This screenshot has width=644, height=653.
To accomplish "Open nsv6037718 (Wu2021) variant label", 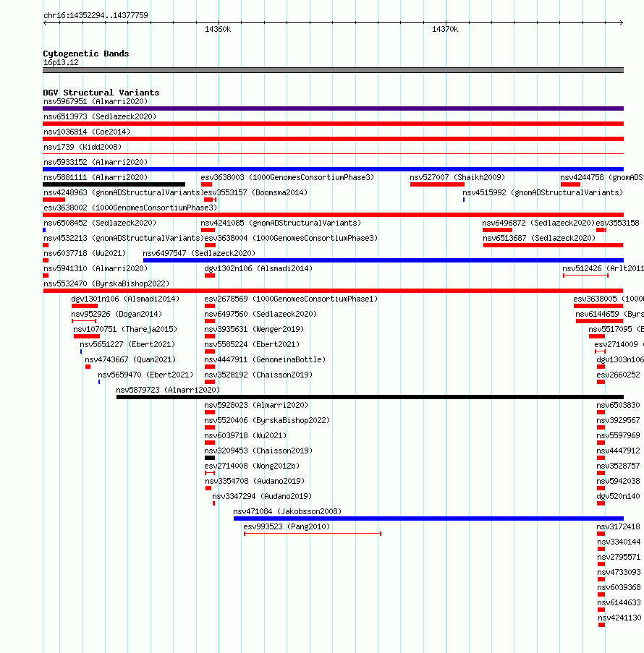I will [85, 254].
